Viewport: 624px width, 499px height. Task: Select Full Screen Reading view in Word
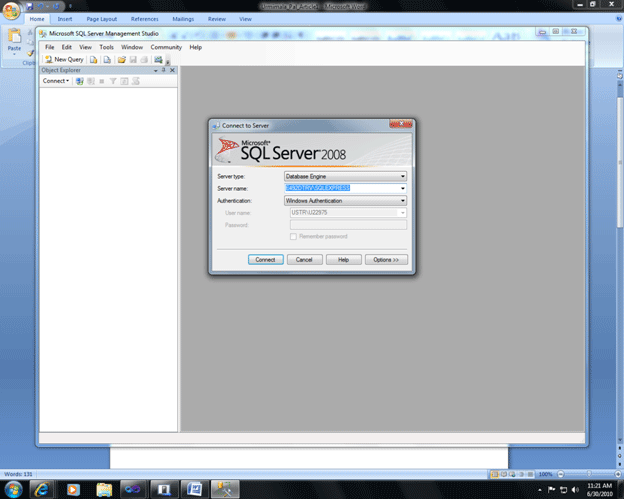[x=504, y=474]
